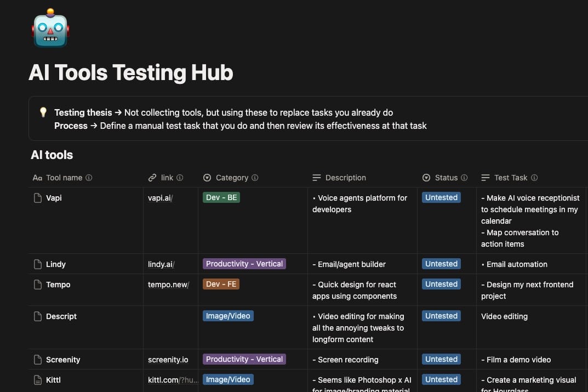Click the Lindy row page icon
The image size is (588, 392).
coord(38,264)
